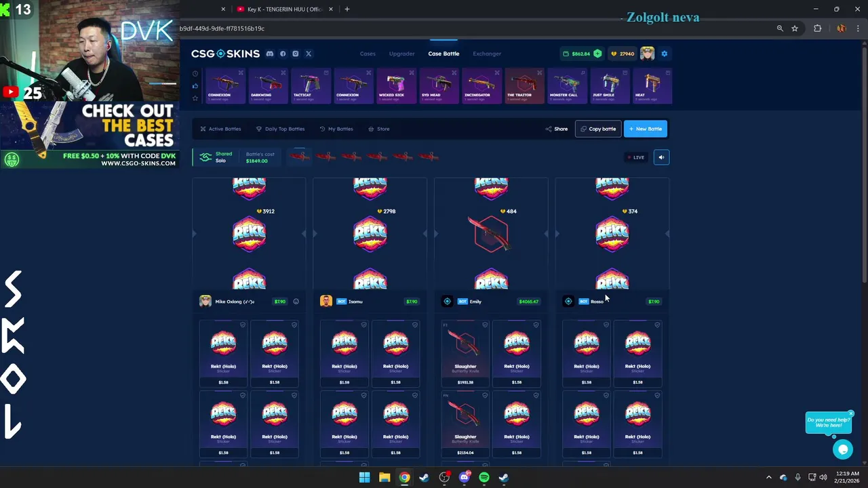Open the Darkwing drop card
The height and width of the screenshot is (488, 868).
click(268, 86)
